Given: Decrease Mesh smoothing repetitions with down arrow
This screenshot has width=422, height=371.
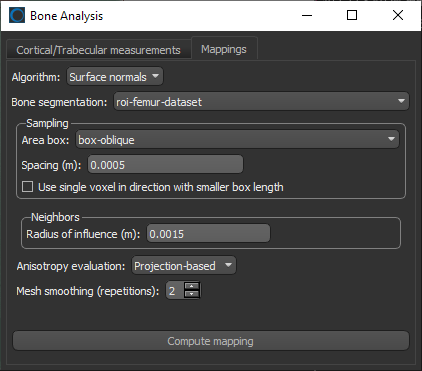Looking at the screenshot, I should click(192, 294).
